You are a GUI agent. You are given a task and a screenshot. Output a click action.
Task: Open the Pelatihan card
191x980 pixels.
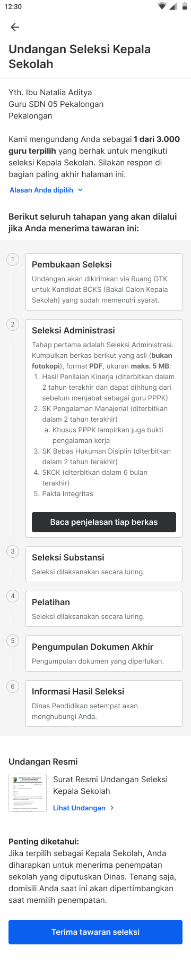pyautogui.click(x=104, y=609)
